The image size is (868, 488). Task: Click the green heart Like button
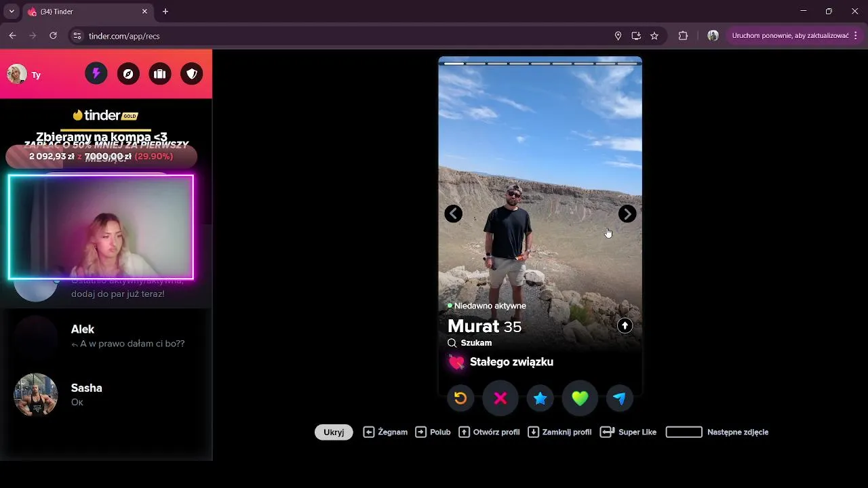tap(580, 399)
